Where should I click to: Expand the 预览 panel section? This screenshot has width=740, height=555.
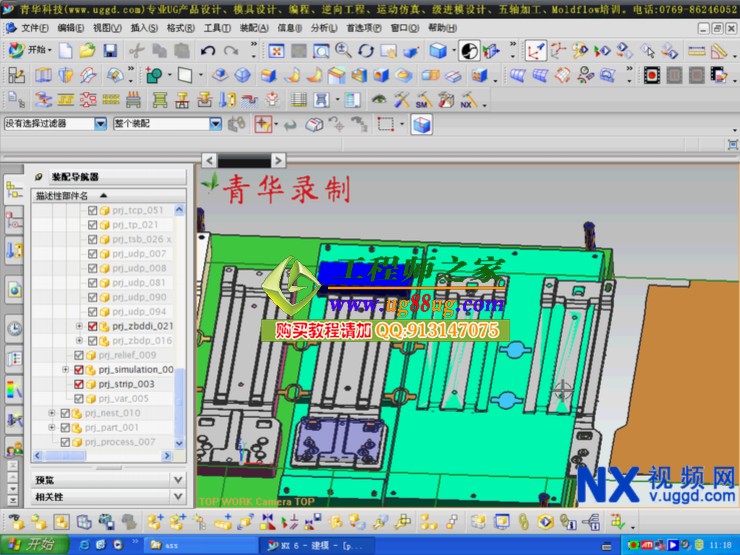[178, 480]
